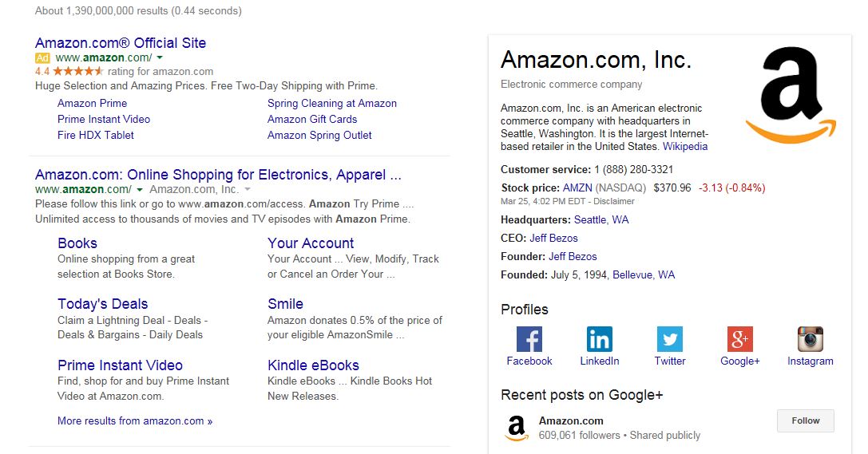The image size is (868, 454).
Task: Open the Kindle eBooks sitelink
Action: click(x=313, y=365)
